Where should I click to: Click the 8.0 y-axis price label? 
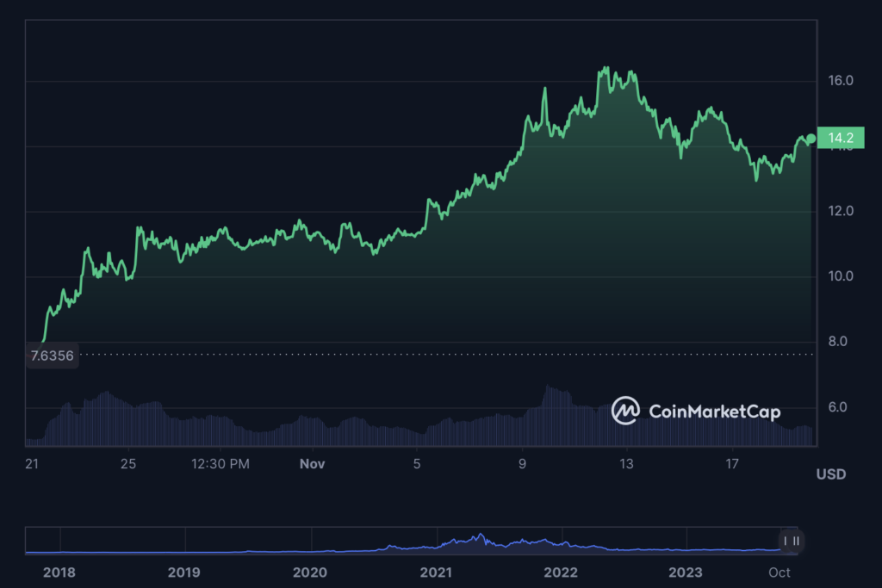[x=837, y=341]
